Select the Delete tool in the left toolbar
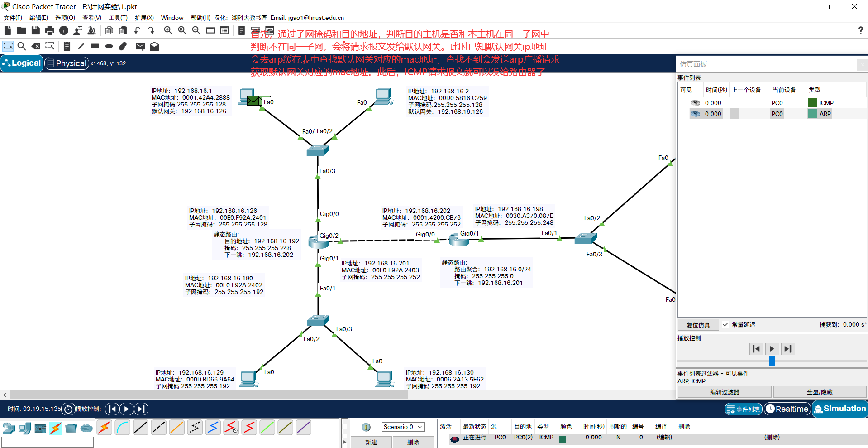Viewport: 868px width, 448px height. click(x=36, y=46)
